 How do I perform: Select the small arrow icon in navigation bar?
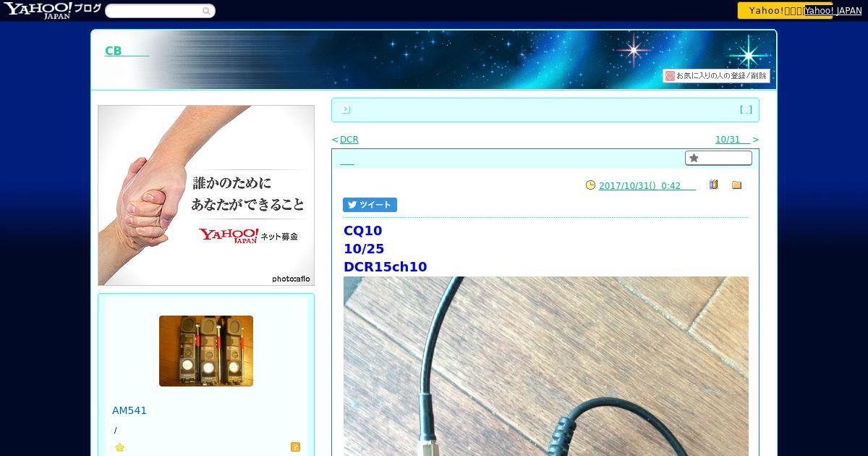346,109
